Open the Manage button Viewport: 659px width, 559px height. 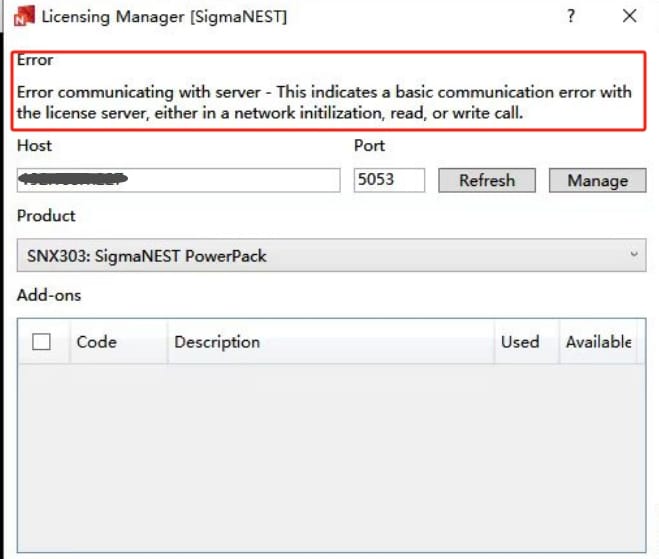click(x=597, y=180)
